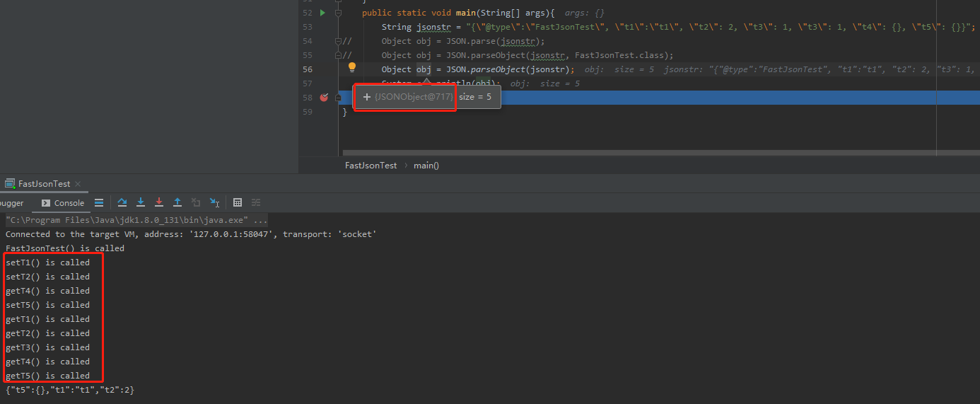
Task: Close the FastJsonTest debug session tab
Action: [77, 184]
